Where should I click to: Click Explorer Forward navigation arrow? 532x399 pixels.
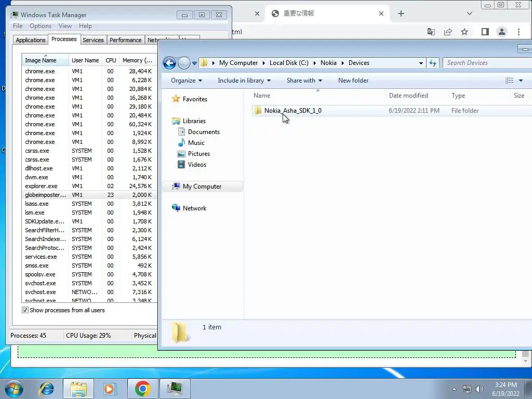[x=184, y=63]
